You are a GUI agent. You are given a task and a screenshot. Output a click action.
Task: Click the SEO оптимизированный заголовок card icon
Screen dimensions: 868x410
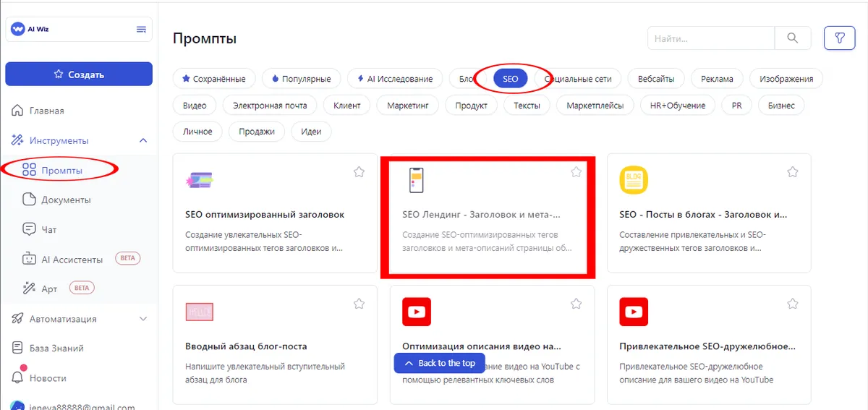200,181
